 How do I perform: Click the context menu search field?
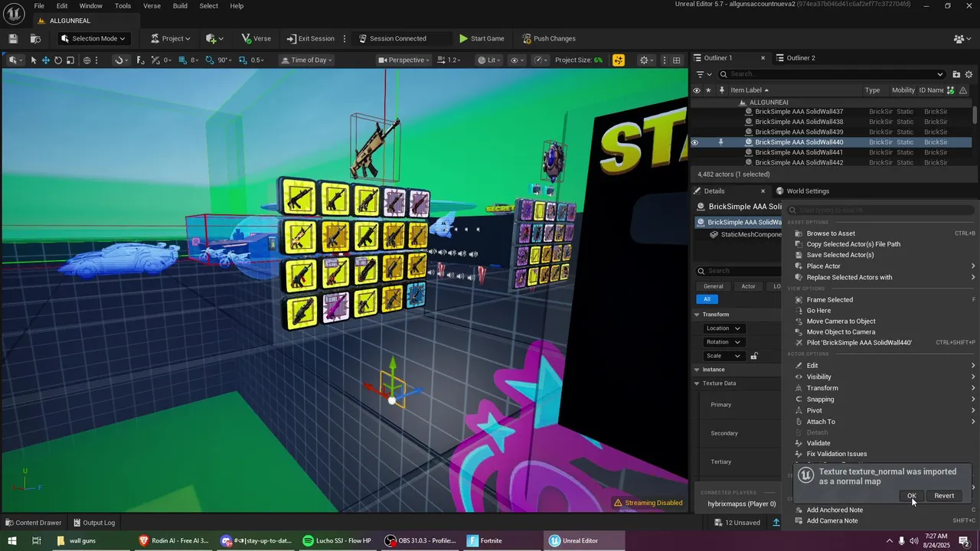(x=880, y=210)
